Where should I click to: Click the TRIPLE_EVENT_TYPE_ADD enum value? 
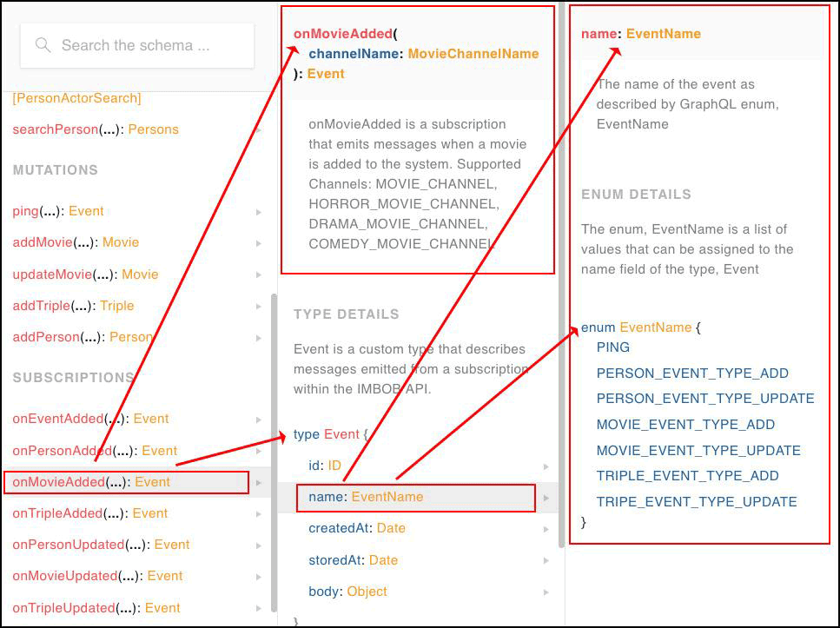pos(687,476)
